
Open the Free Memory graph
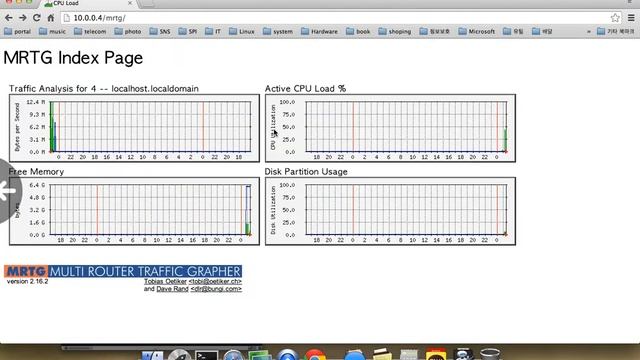pos(134,211)
